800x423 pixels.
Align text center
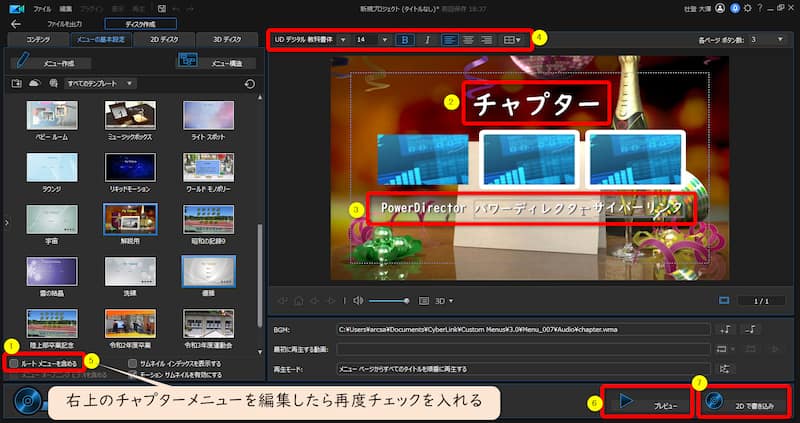pos(468,40)
